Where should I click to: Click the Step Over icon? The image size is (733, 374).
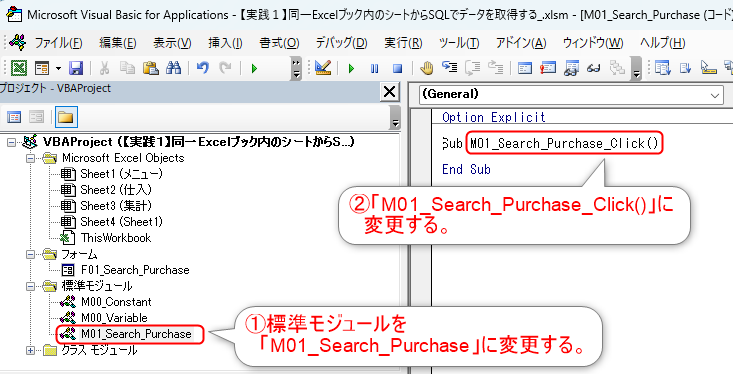click(472, 69)
